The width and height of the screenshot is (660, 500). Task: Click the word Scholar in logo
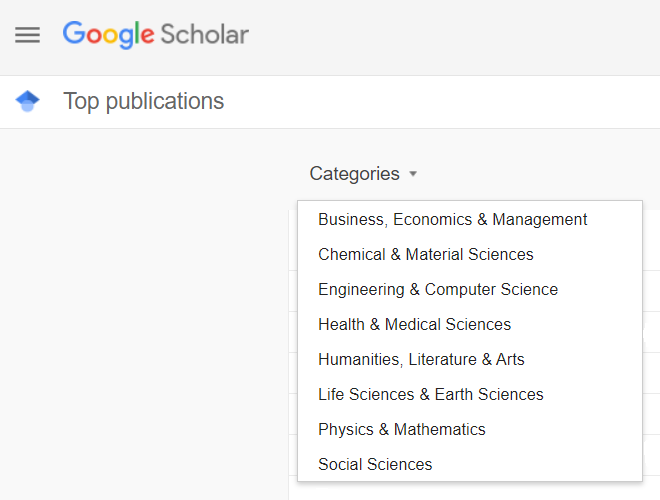[x=205, y=35]
